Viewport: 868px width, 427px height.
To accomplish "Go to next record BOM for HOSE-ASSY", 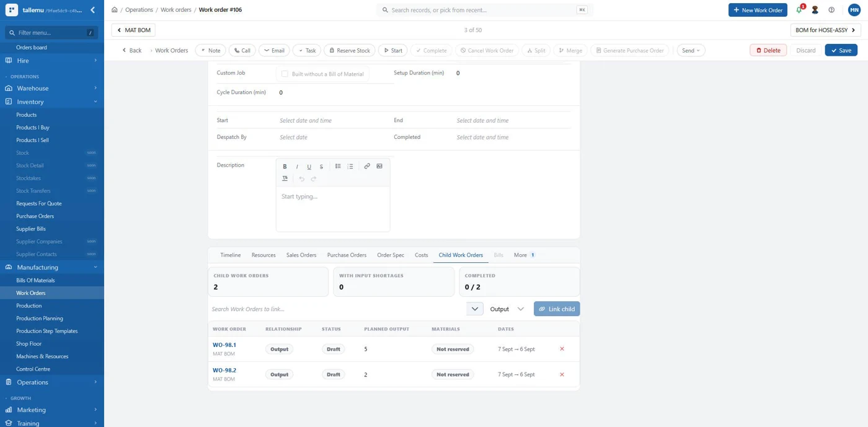I will [x=826, y=30].
